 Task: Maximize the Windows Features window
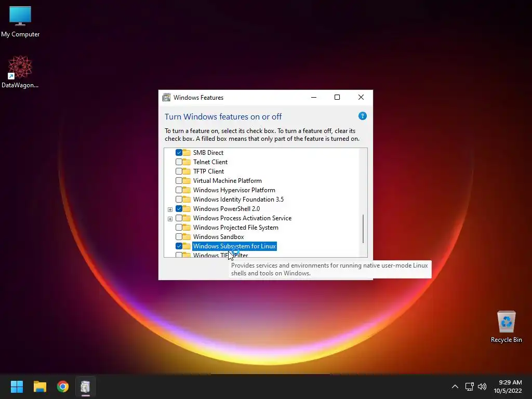click(x=337, y=97)
